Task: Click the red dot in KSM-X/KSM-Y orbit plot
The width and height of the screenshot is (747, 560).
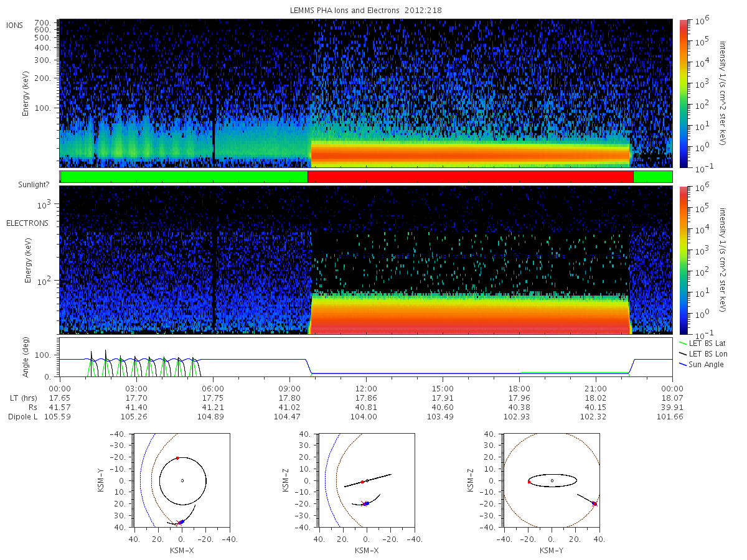Action: click(177, 458)
